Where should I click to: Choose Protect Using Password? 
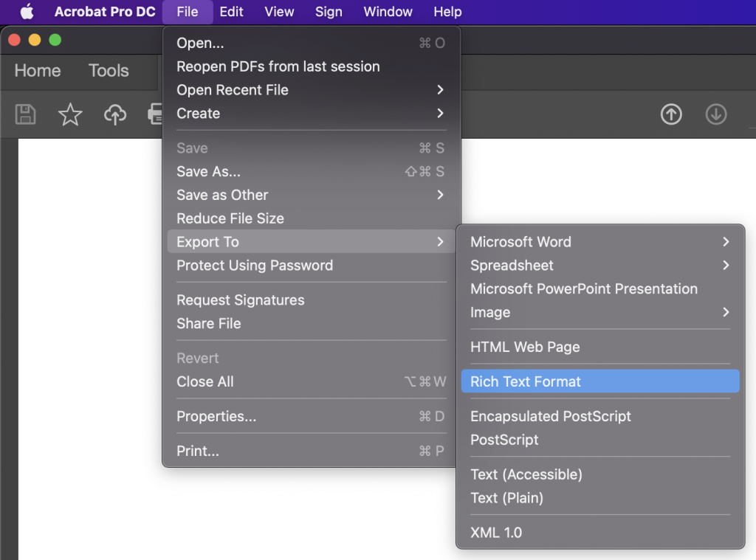(x=255, y=266)
